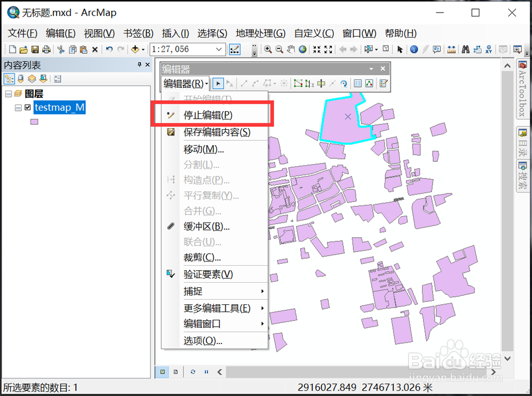Switch to Layout View at map bottom
The height and width of the screenshot is (396, 532).
(x=176, y=372)
